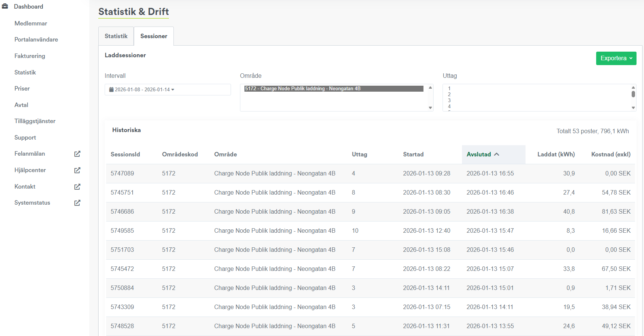Go to Medlemmar in sidebar
The height and width of the screenshot is (336, 644).
[x=31, y=24]
